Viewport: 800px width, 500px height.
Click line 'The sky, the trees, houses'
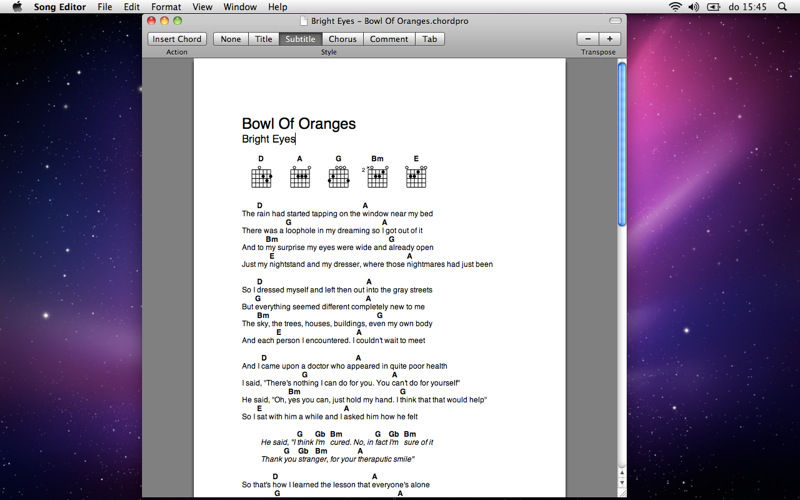click(337, 323)
